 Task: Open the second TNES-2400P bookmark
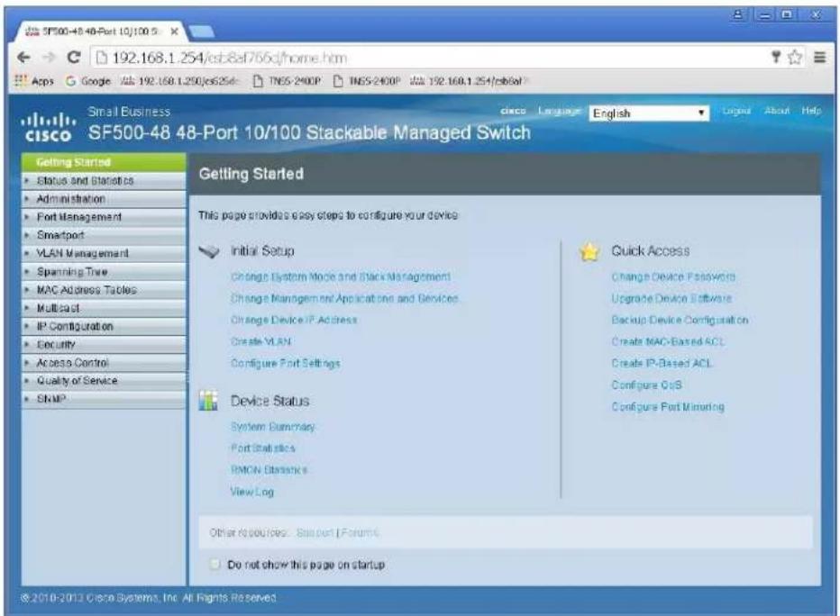click(x=368, y=81)
